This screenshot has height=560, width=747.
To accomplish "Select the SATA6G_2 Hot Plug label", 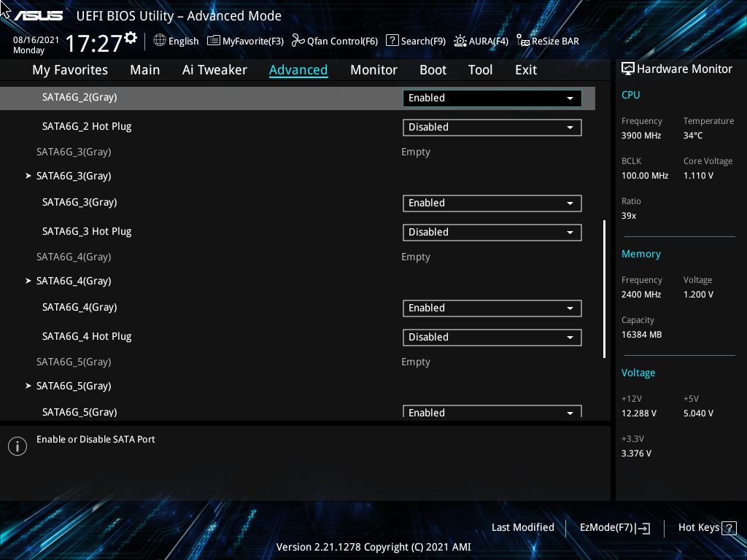I will [87, 127].
